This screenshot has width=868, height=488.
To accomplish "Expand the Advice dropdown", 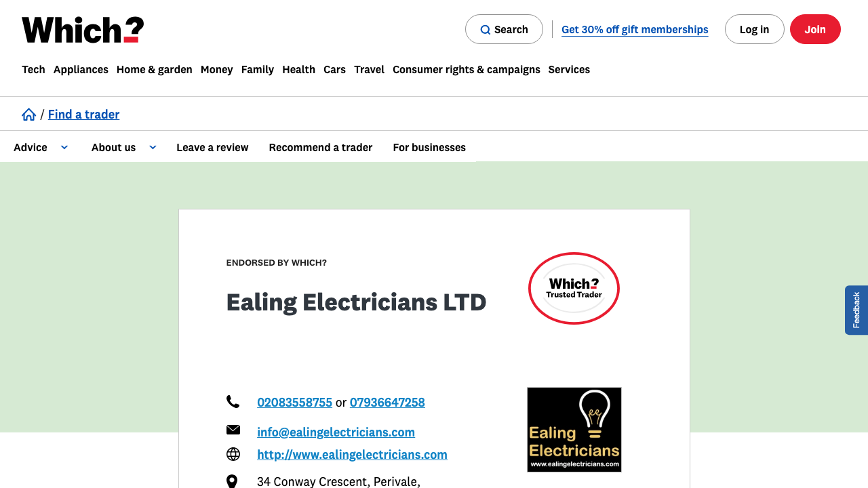I will tap(30, 147).
